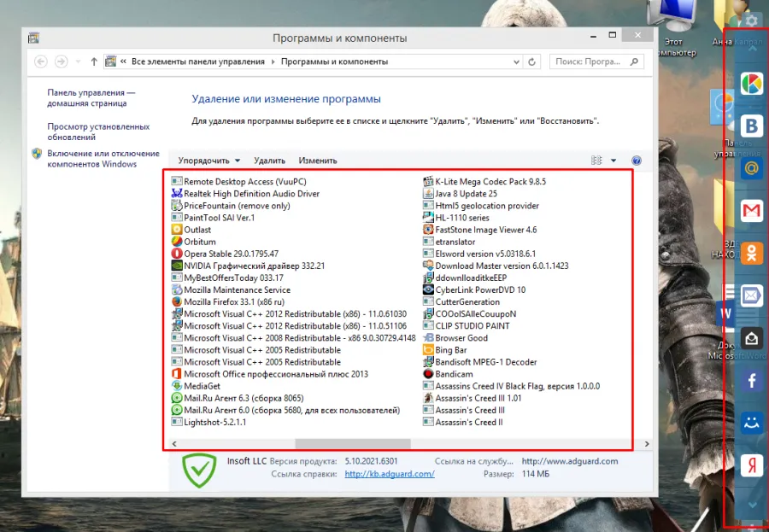
Task: Click the Mozilla Firefox 33.1 icon
Action: pyautogui.click(x=177, y=301)
